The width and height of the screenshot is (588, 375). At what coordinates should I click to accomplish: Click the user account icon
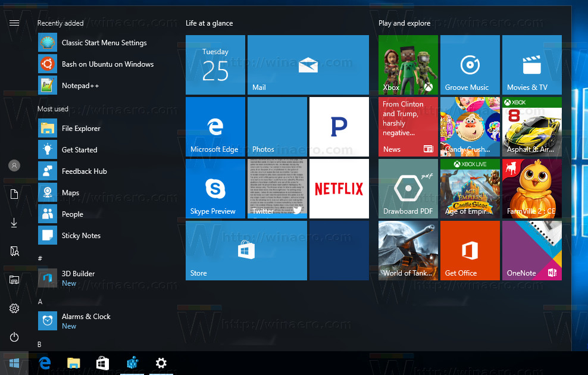point(14,165)
